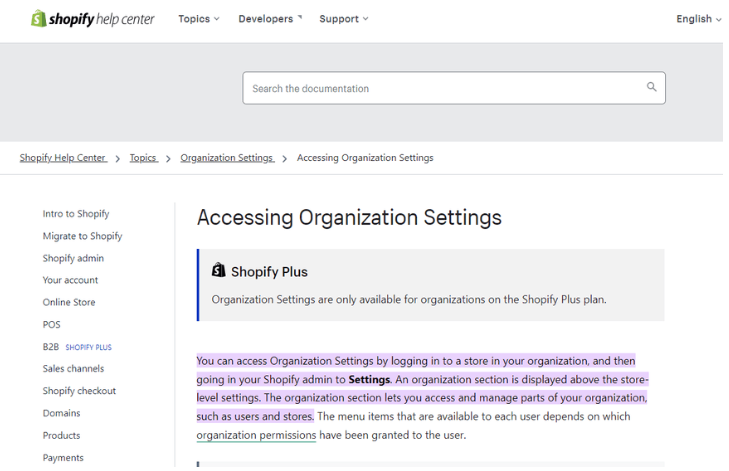Screen dimensions: 729x471
Task: Open Shopify admin sidebar section
Action: click(x=73, y=258)
